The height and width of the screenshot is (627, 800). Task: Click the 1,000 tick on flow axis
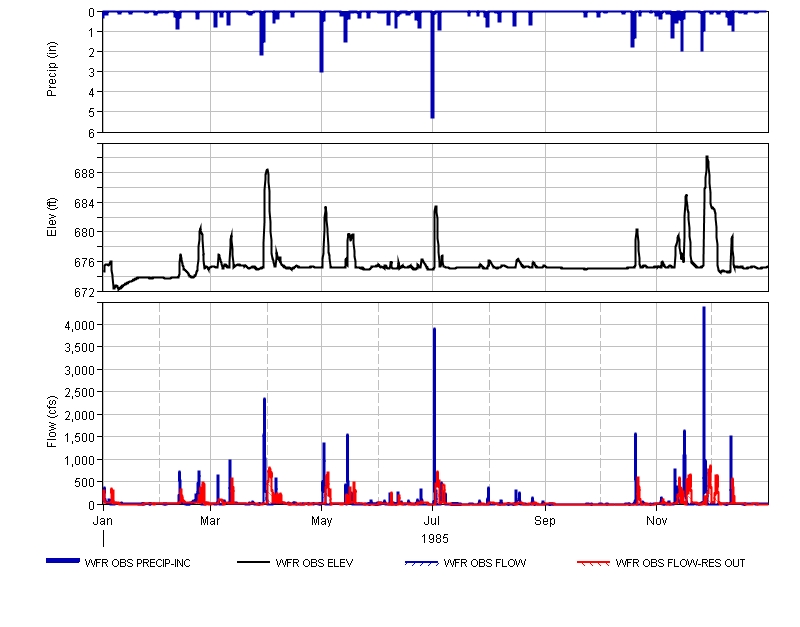pyautogui.click(x=80, y=460)
